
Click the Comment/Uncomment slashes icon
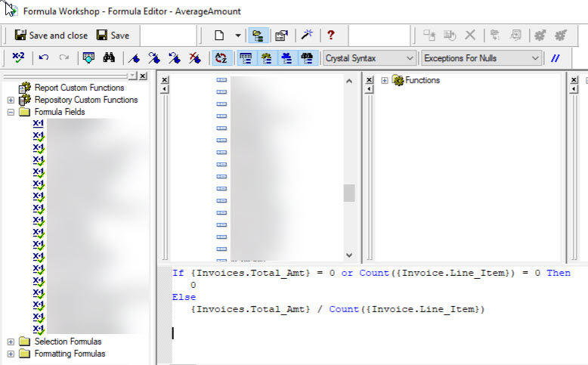[x=556, y=58]
